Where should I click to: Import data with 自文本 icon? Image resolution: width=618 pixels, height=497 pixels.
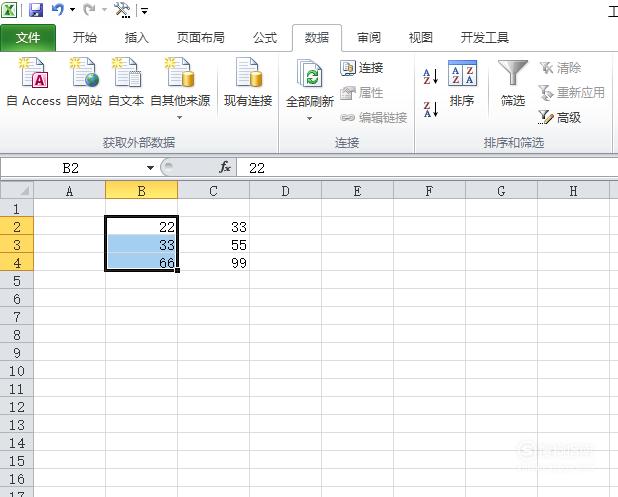pyautogui.click(x=126, y=82)
